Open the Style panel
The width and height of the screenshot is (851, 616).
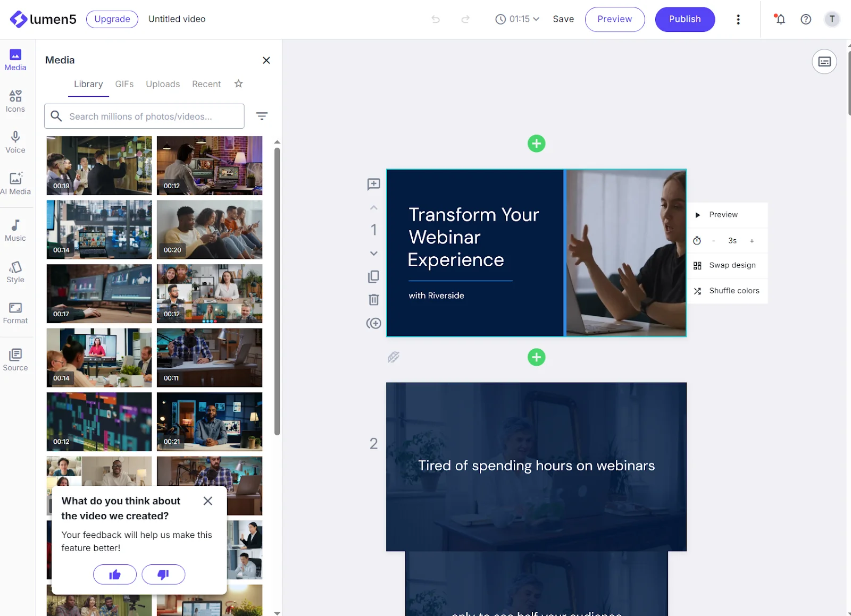15,272
